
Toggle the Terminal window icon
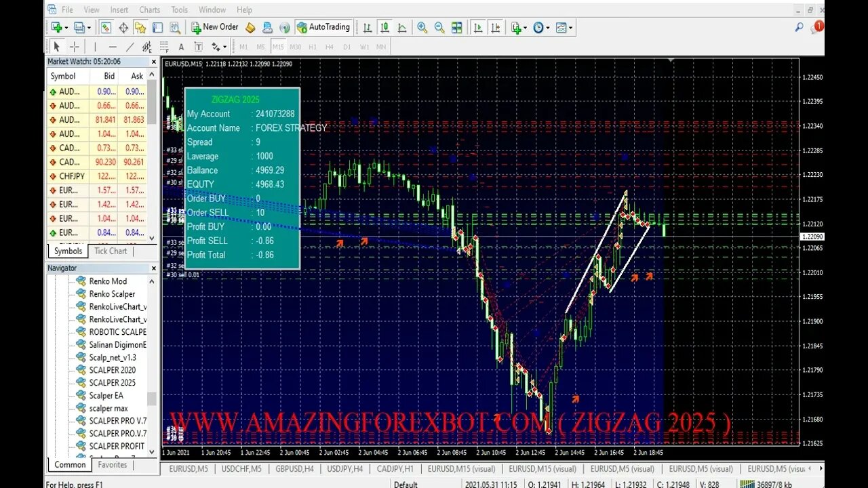(x=157, y=28)
